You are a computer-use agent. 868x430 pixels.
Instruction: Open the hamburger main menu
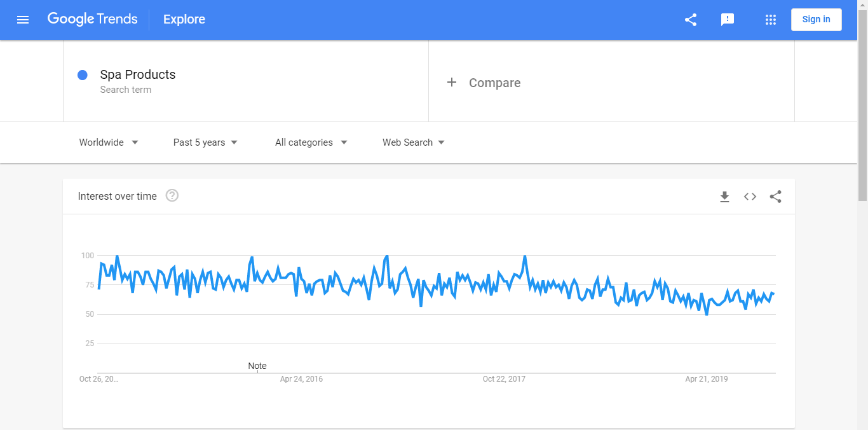(23, 20)
